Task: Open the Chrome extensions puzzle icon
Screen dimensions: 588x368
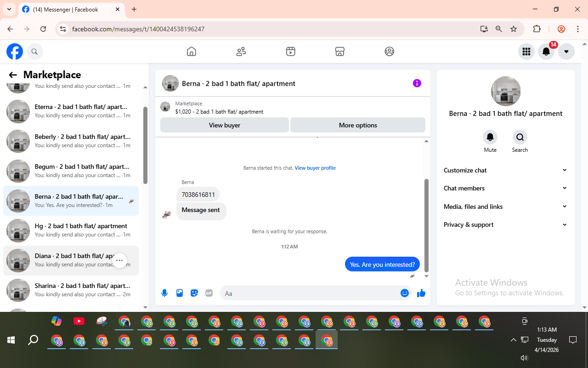Action: [537, 29]
